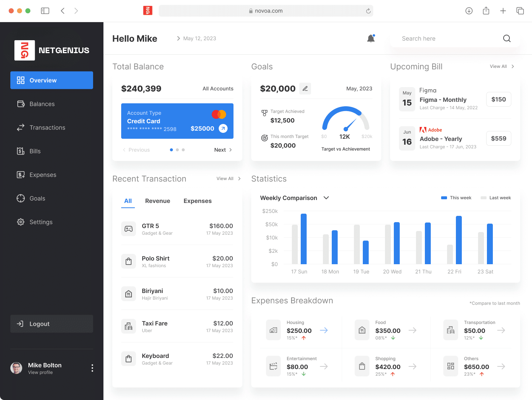Expand the date chevron beside May 12, 2023
The width and height of the screenshot is (532, 400).
point(178,38)
